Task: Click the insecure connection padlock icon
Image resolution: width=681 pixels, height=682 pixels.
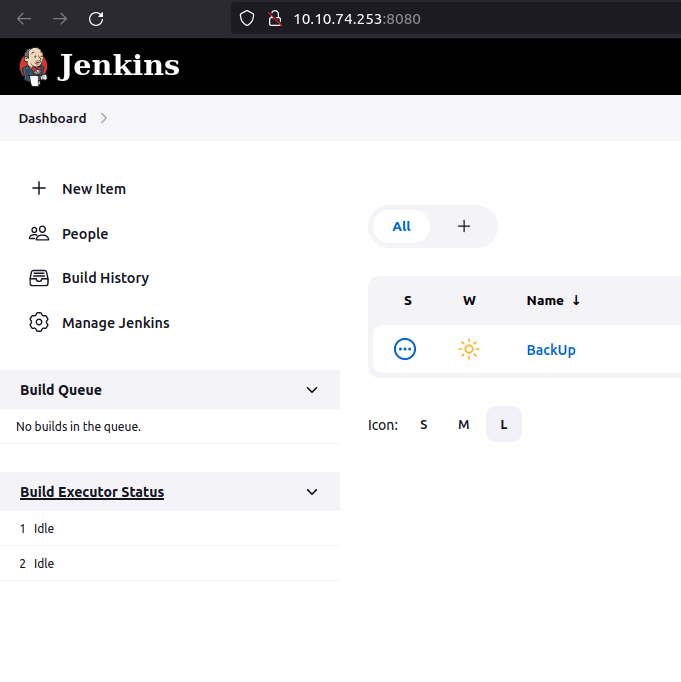Action: [x=275, y=19]
